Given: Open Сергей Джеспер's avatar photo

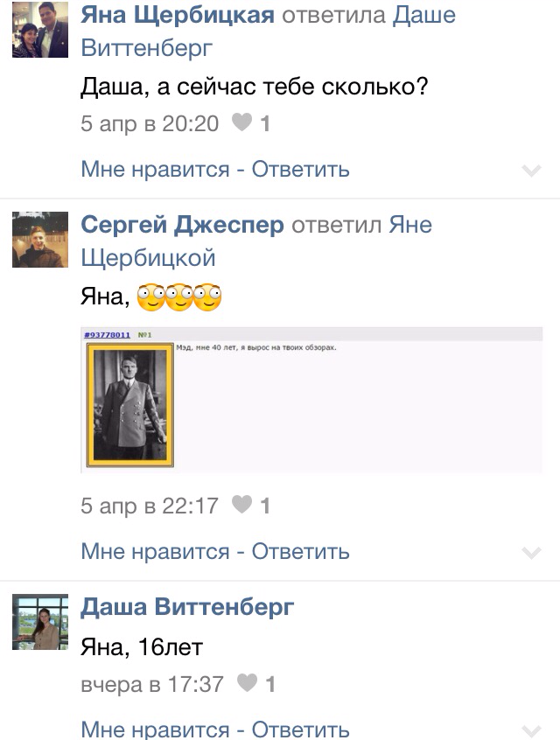Looking at the screenshot, I should (40, 240).
